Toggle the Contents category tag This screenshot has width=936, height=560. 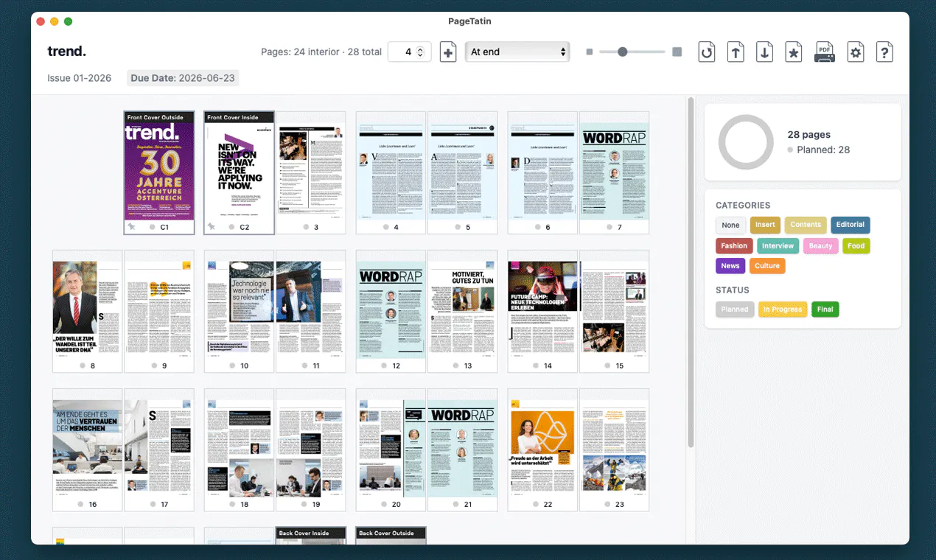[806, 225]
